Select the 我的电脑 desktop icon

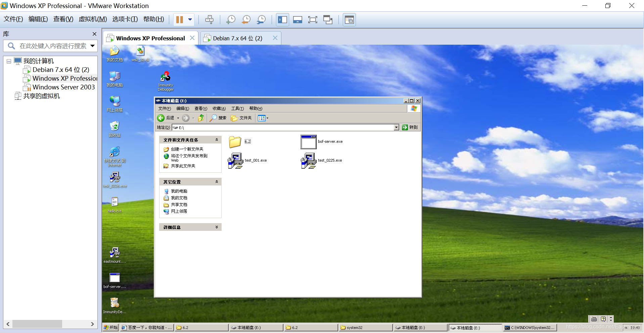pyautogui.click(x=114, y=79)
